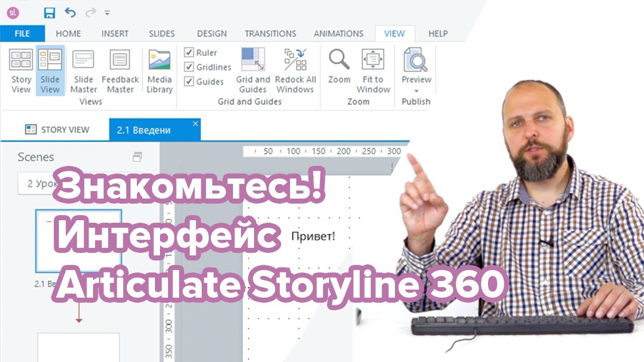Viewport: 644px width, 362px height.
Task: Click the Zoom magnifier button
Action: (339, 66)
